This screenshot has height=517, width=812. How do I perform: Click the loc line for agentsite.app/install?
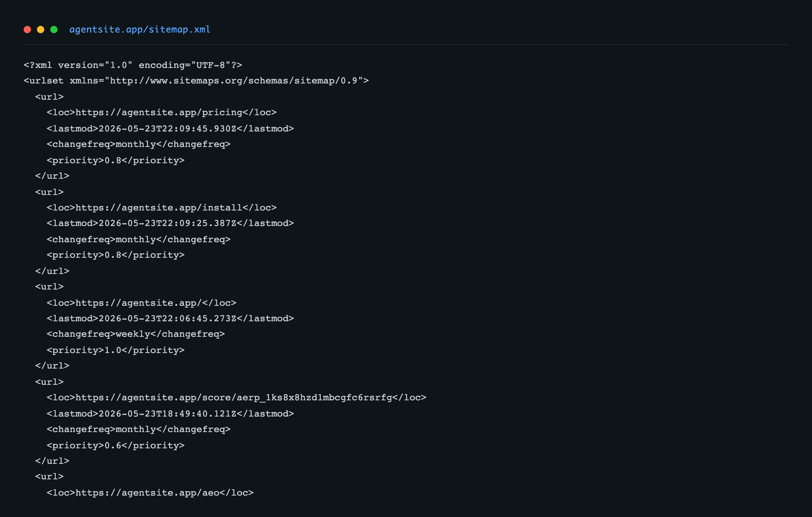(x=162, y=208)
